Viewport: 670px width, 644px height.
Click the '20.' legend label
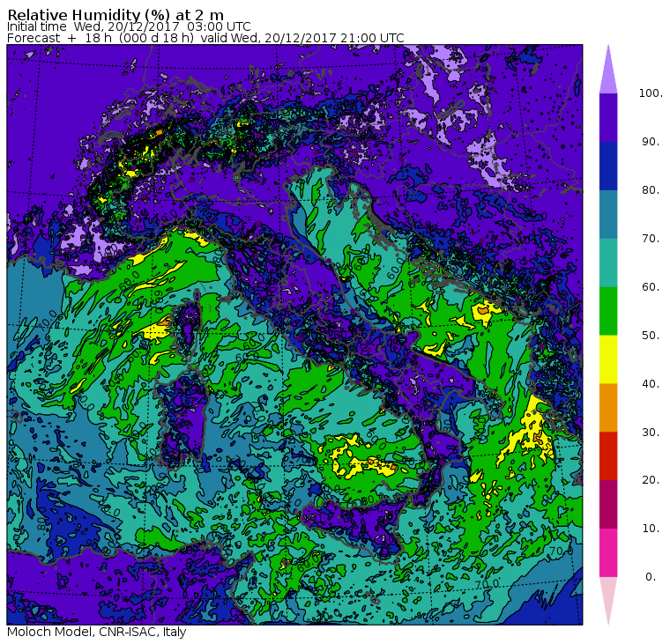(651, 479)
